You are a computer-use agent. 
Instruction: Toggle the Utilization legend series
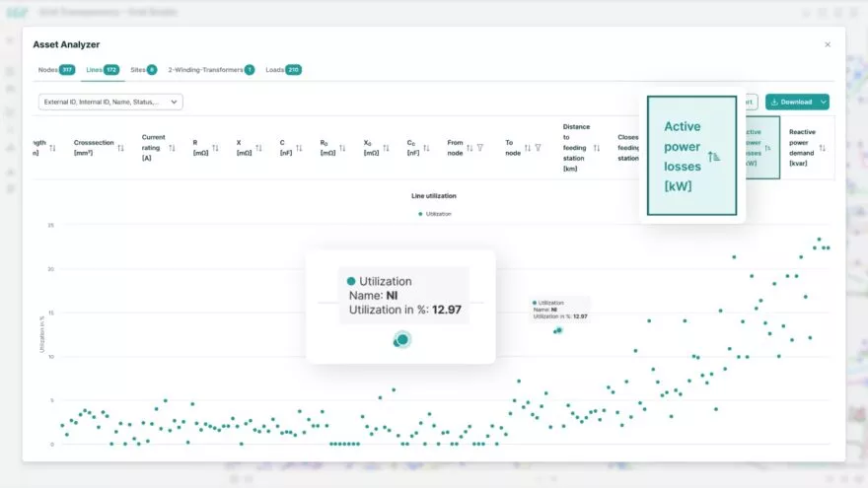tap(434, 213)
